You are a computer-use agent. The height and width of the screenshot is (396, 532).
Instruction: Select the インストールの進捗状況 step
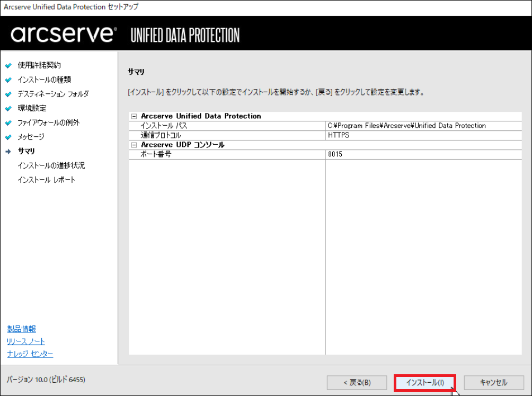(51, 165)
